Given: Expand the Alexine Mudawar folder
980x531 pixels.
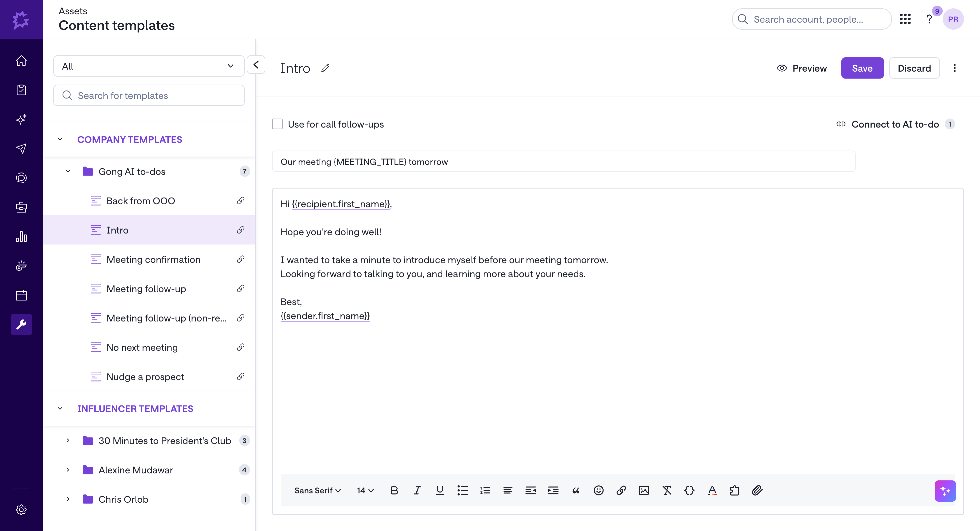Looking at the screenshot, I should (x=68, y=470).
